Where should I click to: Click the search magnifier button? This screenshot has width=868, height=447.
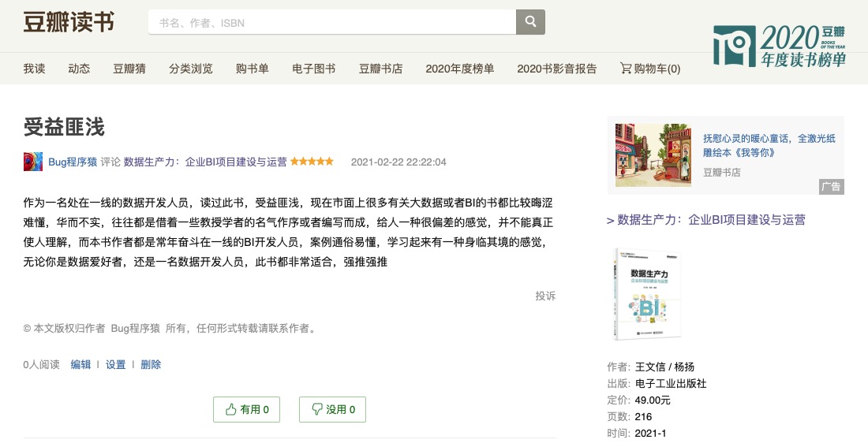(530, 22)
